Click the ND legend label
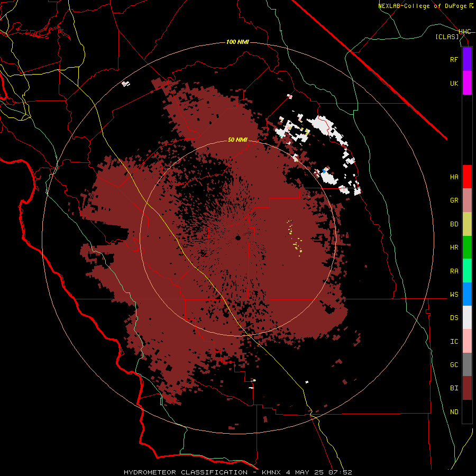 [x=454, y=412]
